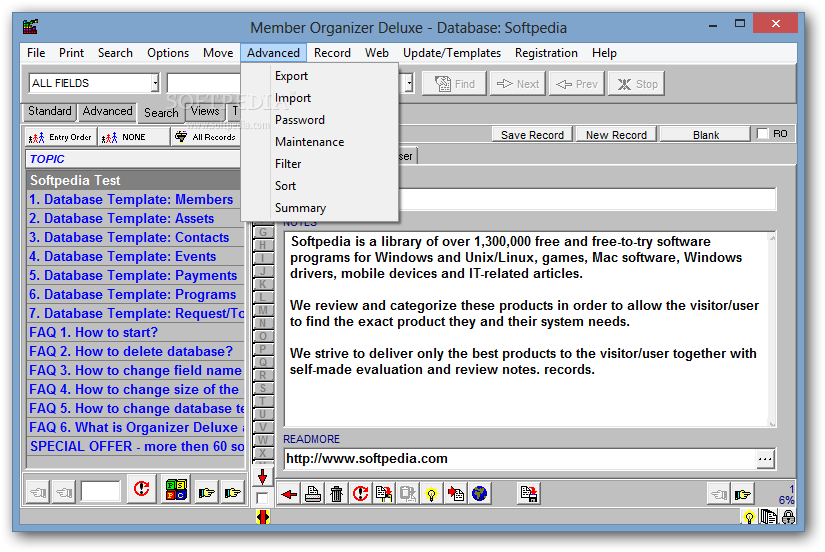Click the application icon in title bar
The height and width of the screenshot is (552, 825).
point(31,26)
